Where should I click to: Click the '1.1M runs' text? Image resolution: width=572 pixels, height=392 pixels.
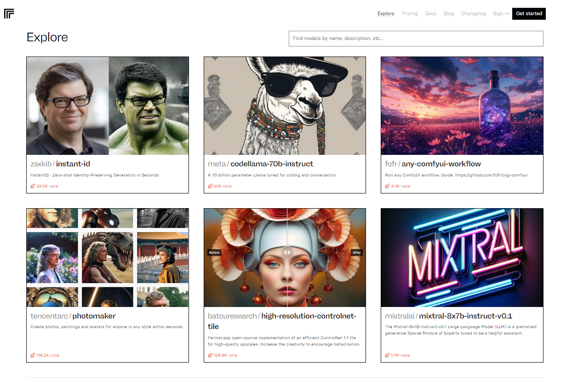(400, 355)
